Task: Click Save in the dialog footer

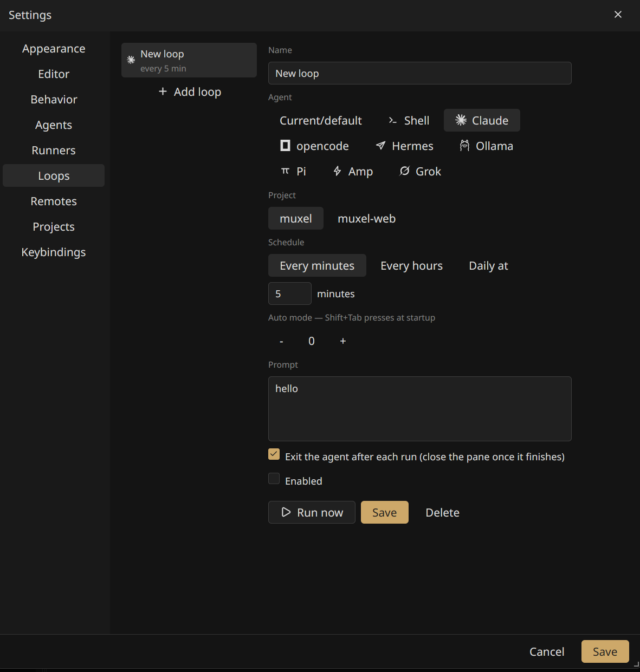Action: tap(605, 651)
